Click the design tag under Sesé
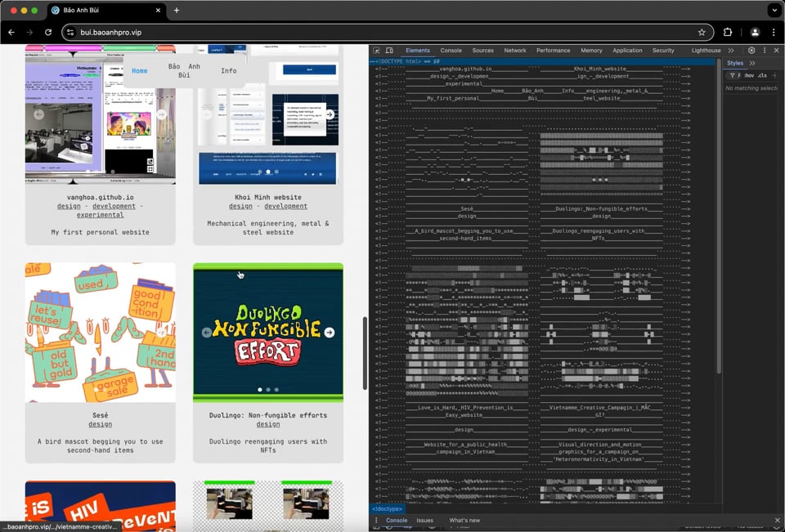The height and width of the screenshot is (532, 785). click(100, 424)
